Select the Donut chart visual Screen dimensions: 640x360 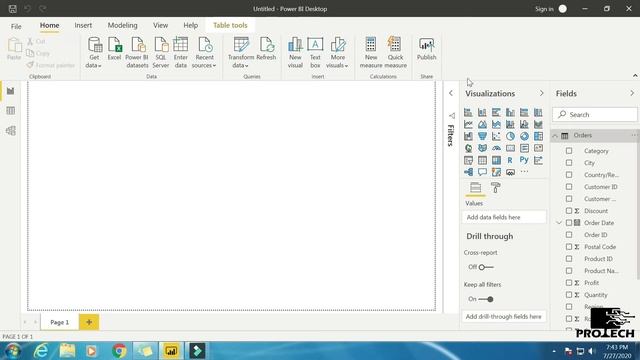tap(524, 136)
